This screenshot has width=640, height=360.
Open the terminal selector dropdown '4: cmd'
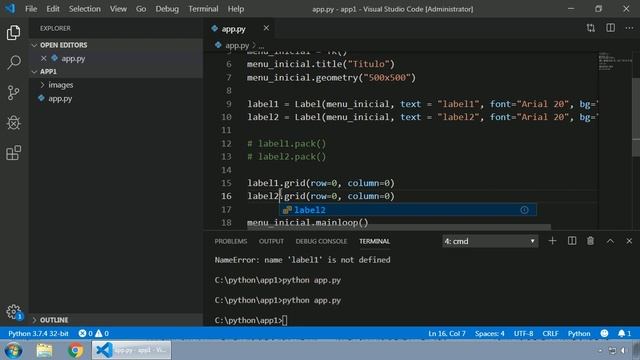[x=490, y=241]
